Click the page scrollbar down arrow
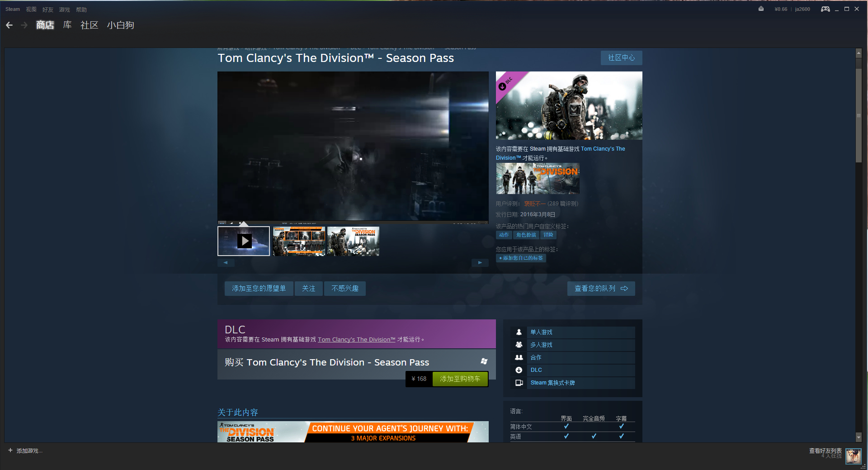 coord(859,437)
